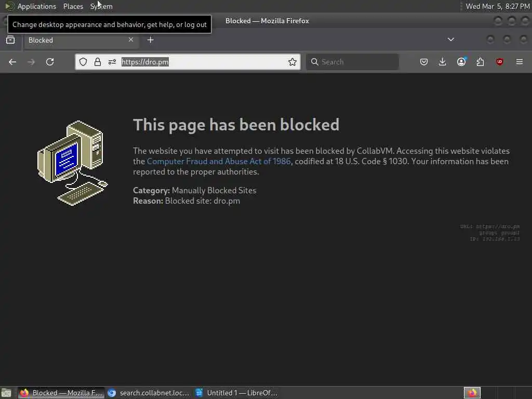Click the This page has been blocked heading
532x399 pixels.
[236, 125]
